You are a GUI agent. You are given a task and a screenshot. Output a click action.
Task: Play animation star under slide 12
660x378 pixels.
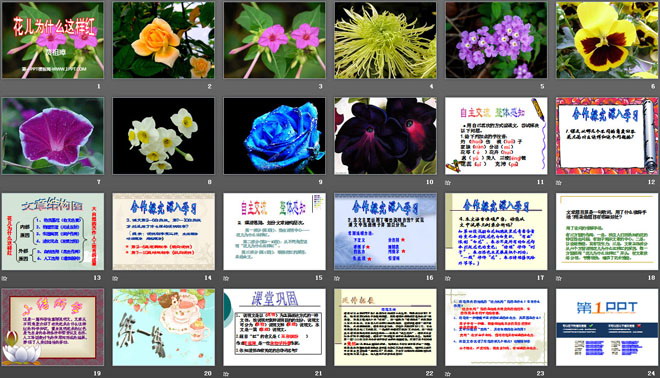click(559, 183)
